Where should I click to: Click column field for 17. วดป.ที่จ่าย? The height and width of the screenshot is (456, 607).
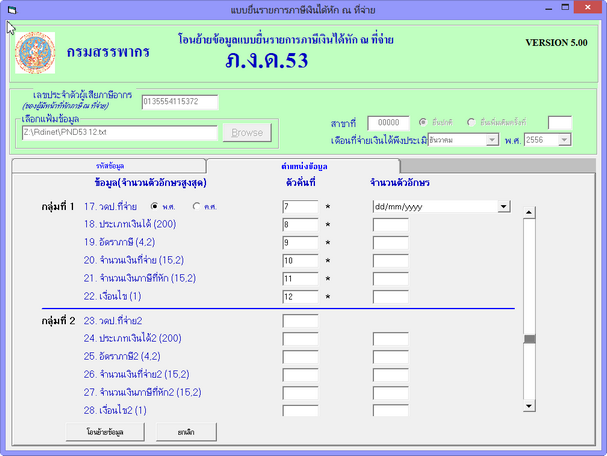point(300,206)
